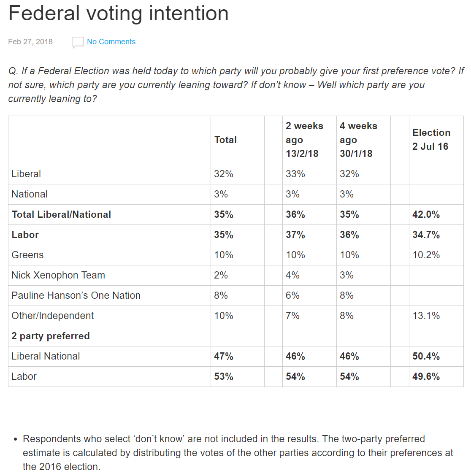Click the Pauline Hanson's One Nation label
The height and width of the screenshot is (476, 471).
(76, 295)
